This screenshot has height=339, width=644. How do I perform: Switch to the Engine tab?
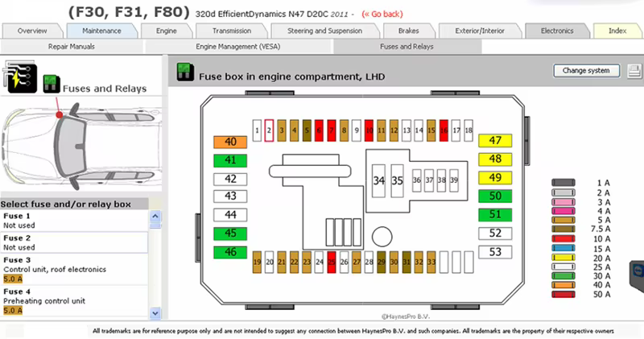point(167,31)
